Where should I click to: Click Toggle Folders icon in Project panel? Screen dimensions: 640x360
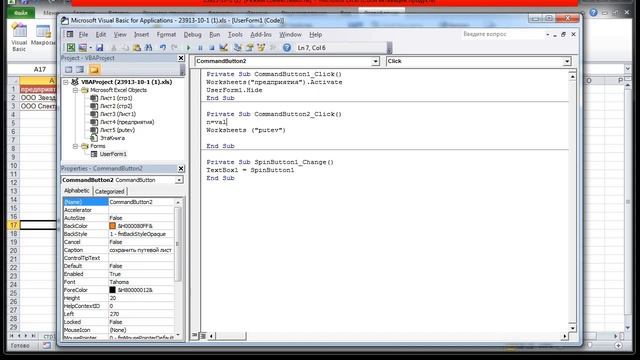coord(94,69)
